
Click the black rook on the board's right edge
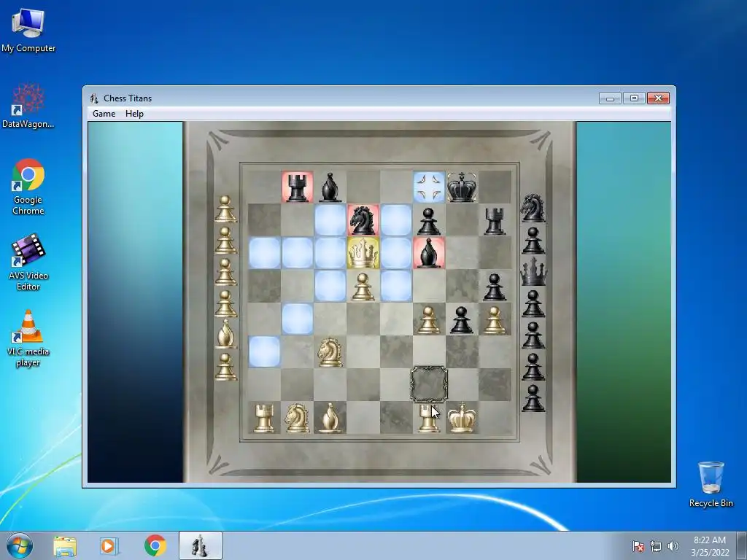point(495,221)
